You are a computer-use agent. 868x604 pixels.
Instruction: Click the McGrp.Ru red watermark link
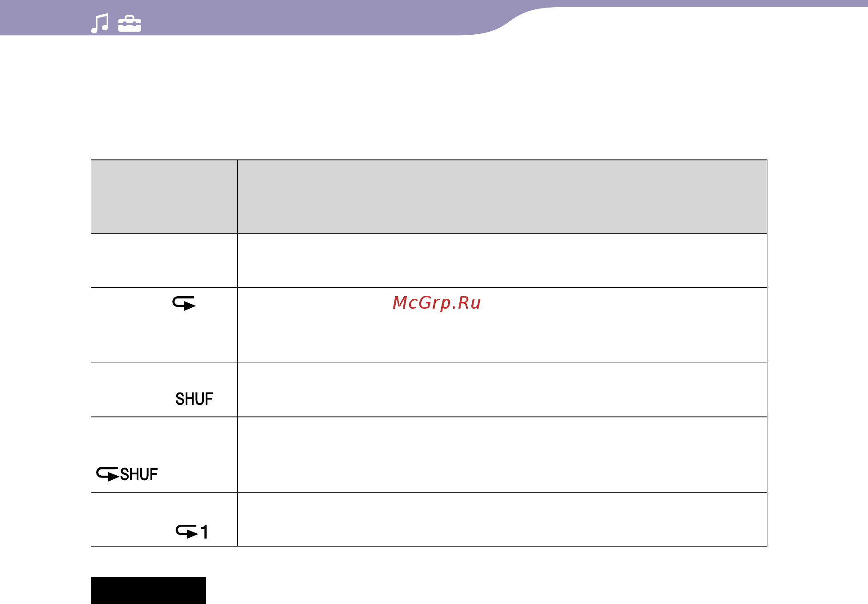click(x=436, y=303)
